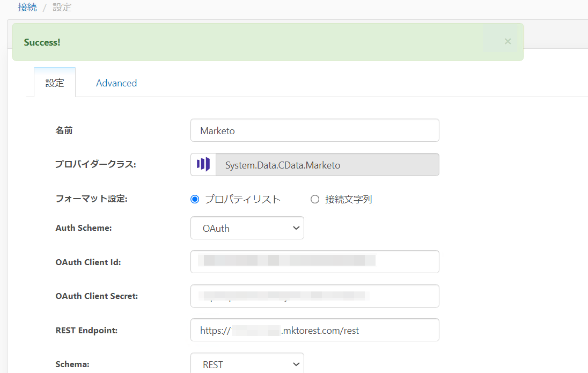The image size is (588, 373).
Task: Click the Marketo provider icon
Action: coord(203,164)
